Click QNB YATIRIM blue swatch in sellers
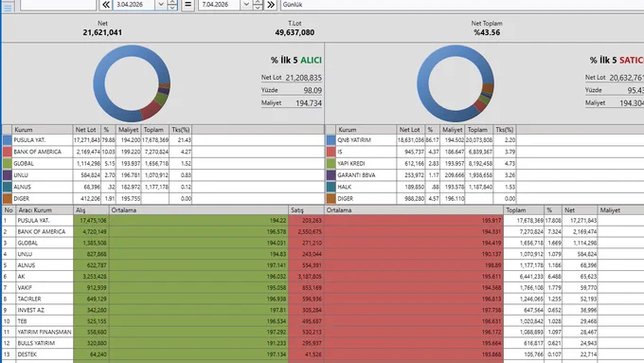 tap(331, 140)
